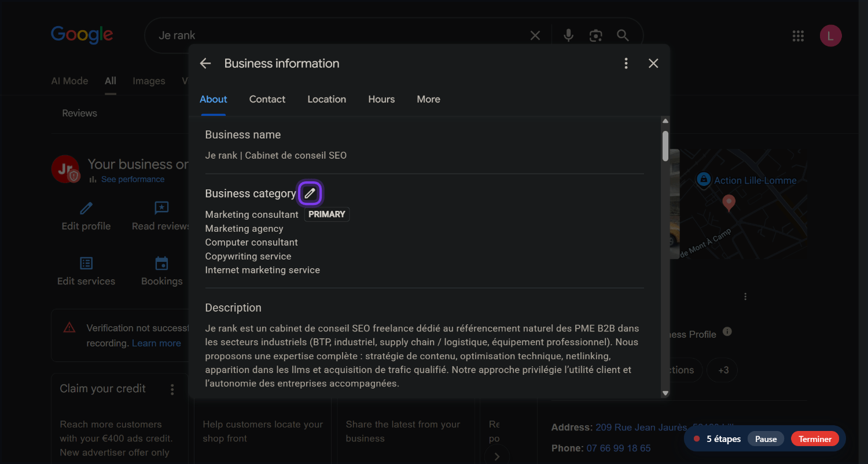Screen dimensions: 868x464
Task: Open the Bookings calendar icon
Action: [162, 264]
